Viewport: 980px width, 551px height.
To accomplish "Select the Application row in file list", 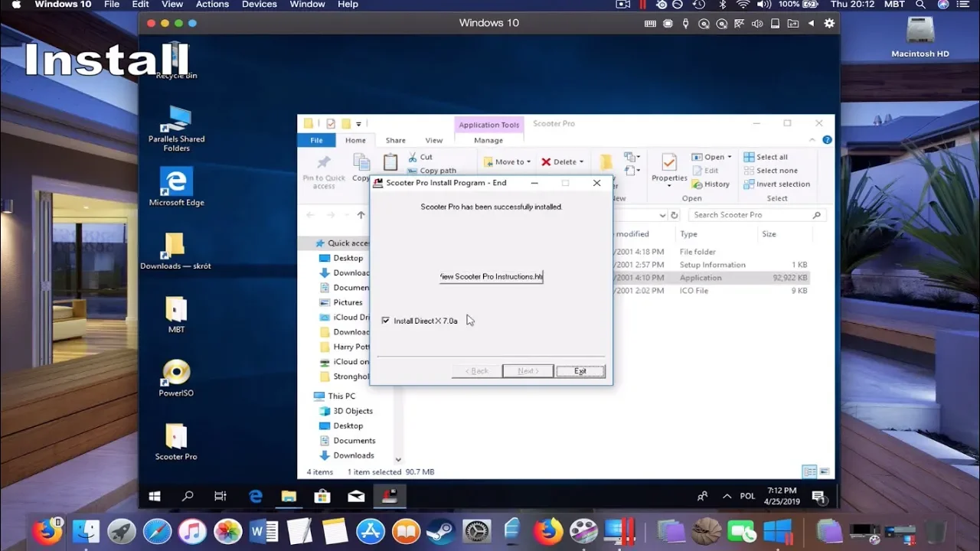I will pos(712,278).
